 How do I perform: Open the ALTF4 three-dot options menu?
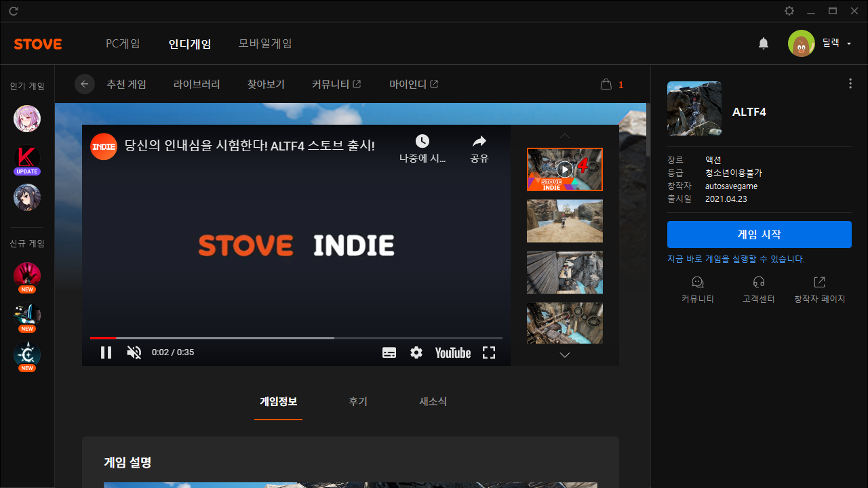[x=850, y=83]
